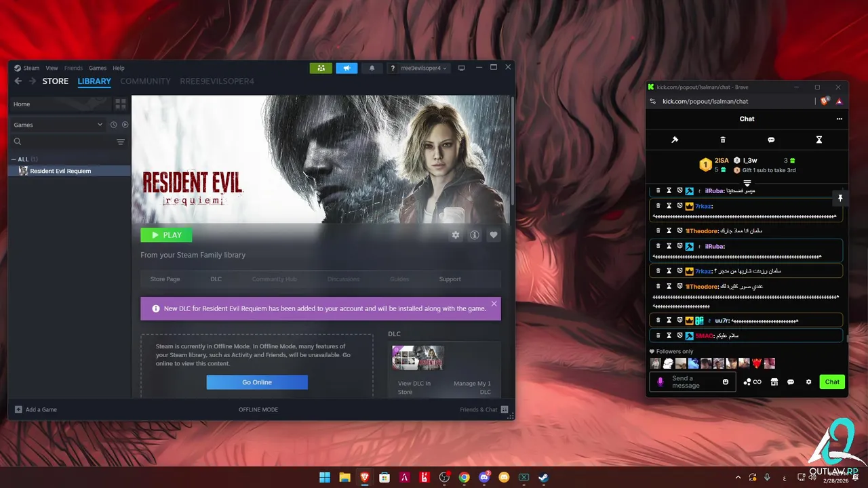Switch to STORE tab in Steam
Screen dimensions: 868x488
56,81
